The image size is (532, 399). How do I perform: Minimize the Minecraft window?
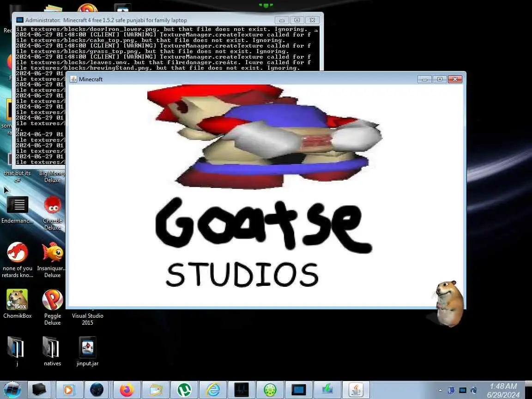pos(424,79)
